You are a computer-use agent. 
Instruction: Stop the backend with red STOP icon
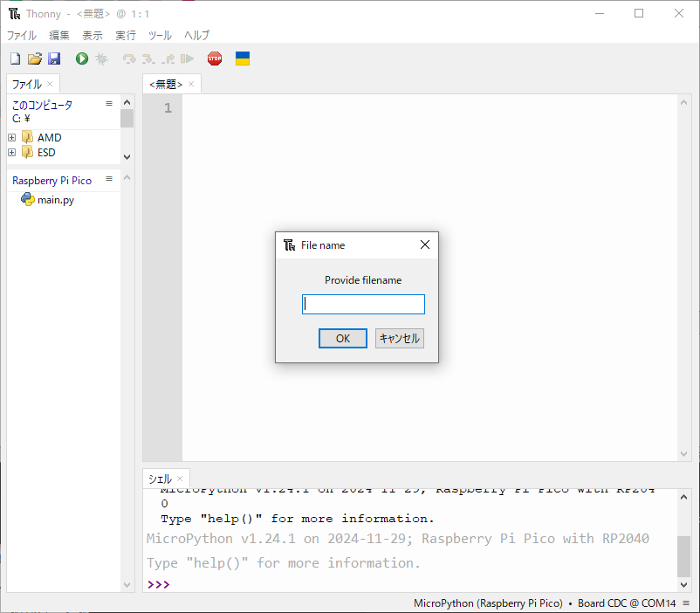[215, 59]
